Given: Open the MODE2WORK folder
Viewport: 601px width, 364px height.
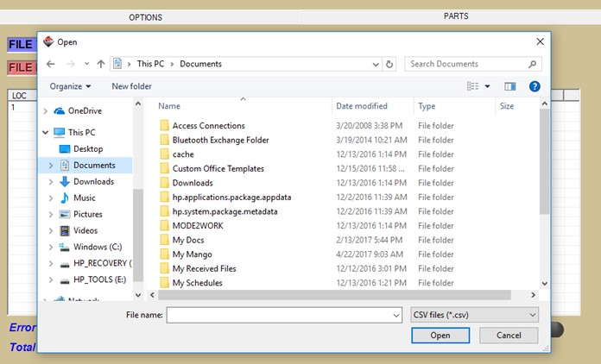Looking at the screenshot, I should [198, 225].
